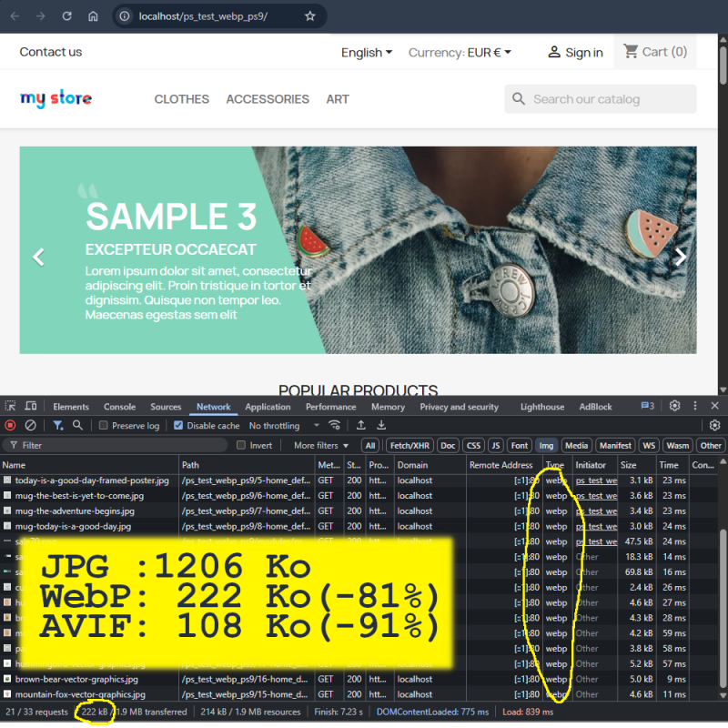
Task: Stop recording network log
Action: point(11,425)
